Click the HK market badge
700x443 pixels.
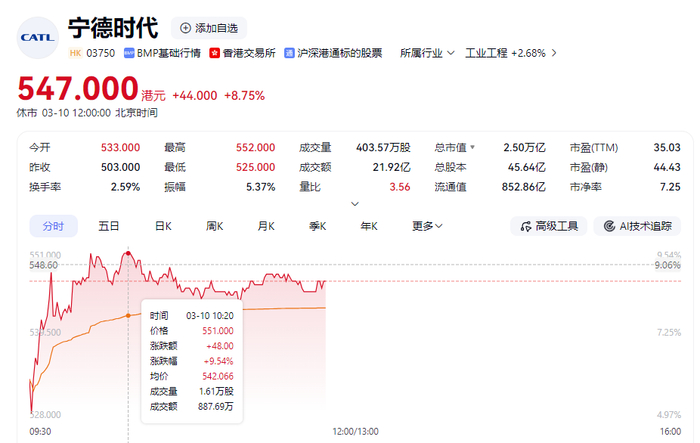(75, 53)
